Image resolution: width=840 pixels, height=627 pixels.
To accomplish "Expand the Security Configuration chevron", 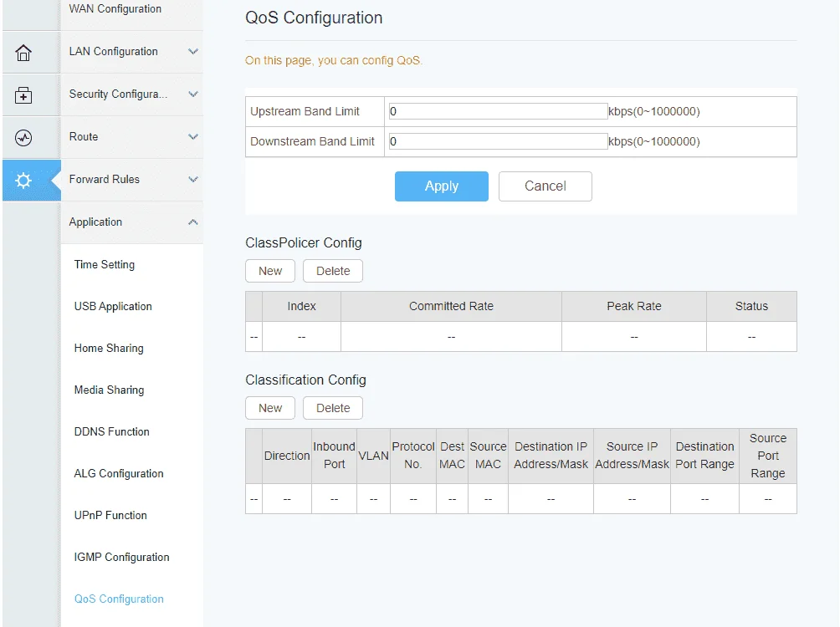I will tap(193, 94).
